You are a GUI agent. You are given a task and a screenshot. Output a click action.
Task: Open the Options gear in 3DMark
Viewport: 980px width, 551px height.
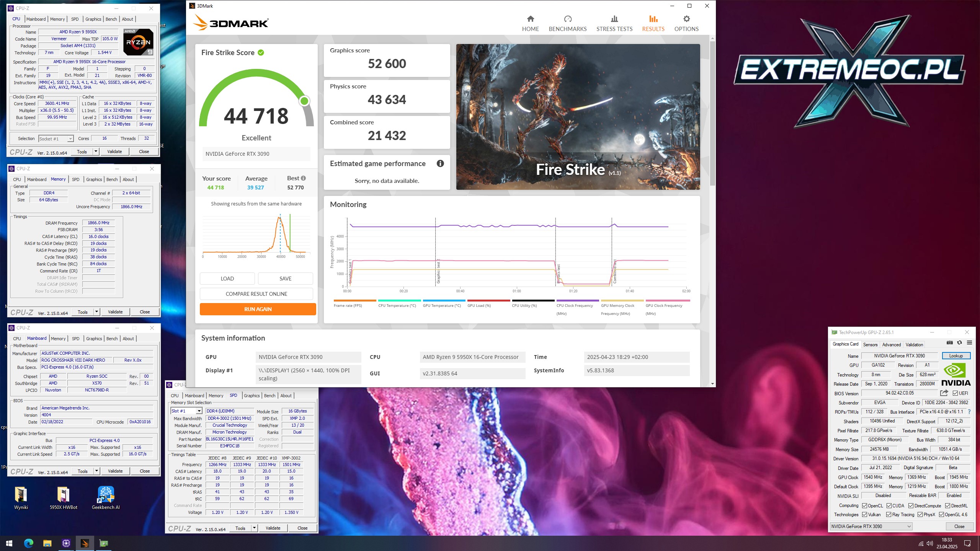coord(686,19)
